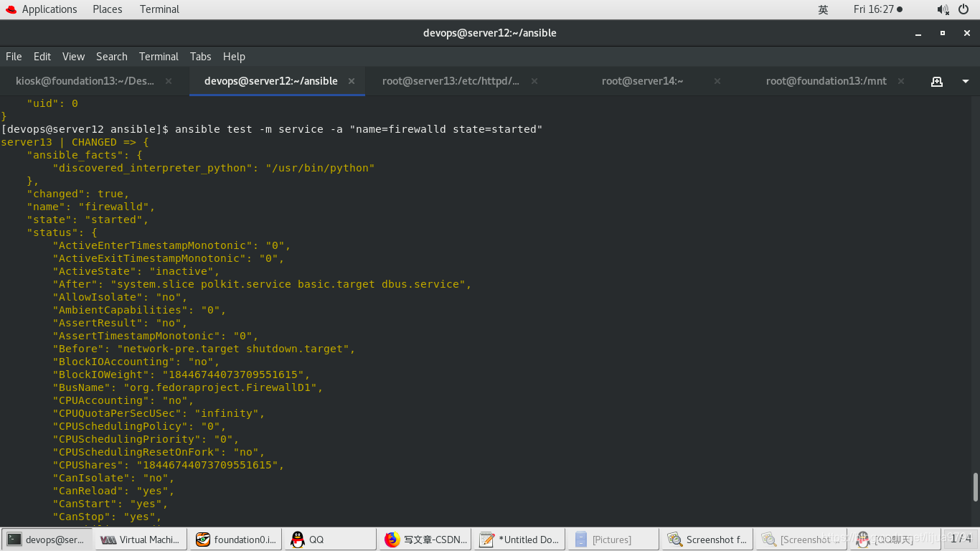This screenshot has width=980, height=551.
Task: Switch to kiosk@foundation13 Desktop tab
Action: coord(85,81)
